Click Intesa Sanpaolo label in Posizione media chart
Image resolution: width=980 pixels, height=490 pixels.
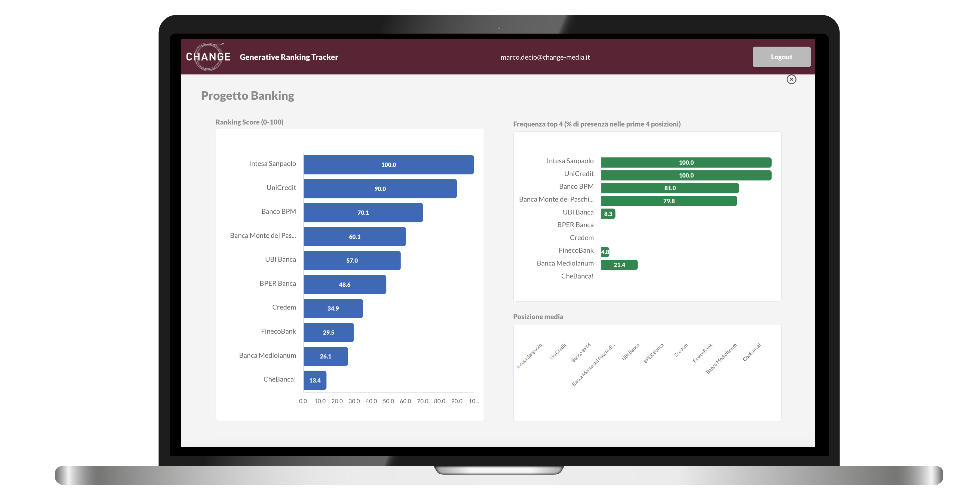tap(529, 356)
